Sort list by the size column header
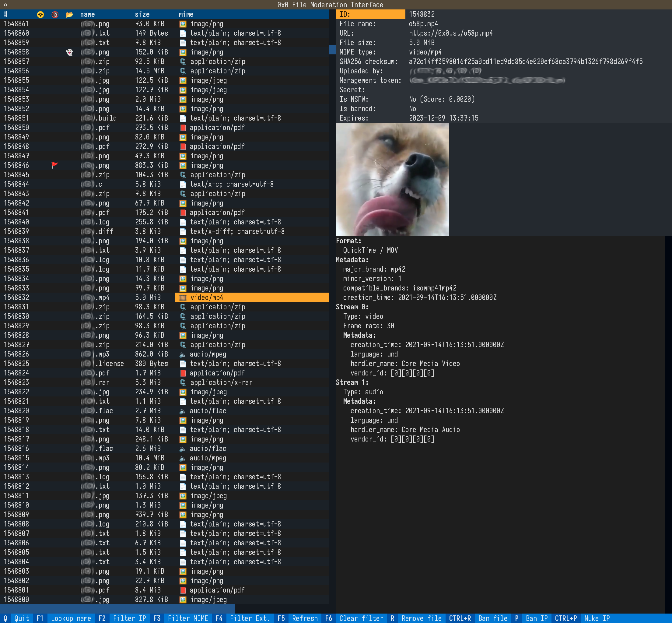The image size is (672, 623). [142, 15]
